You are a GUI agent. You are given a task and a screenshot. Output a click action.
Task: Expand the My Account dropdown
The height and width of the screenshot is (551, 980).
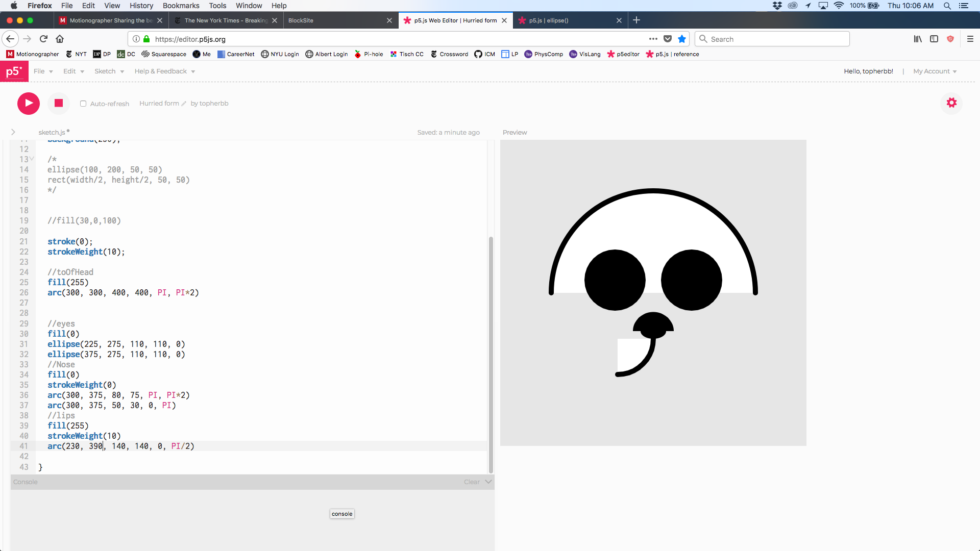point(935,71)
